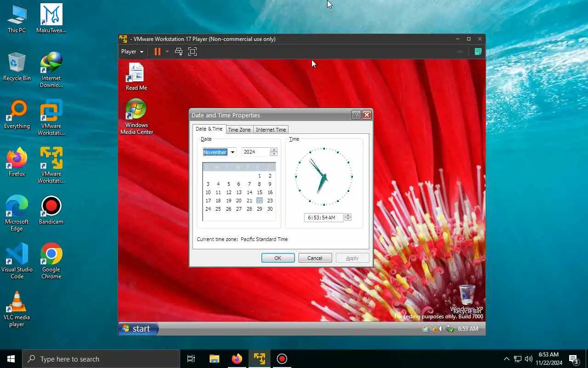Open MakuTweaker shortcut on host desktop
This screenshot has height=368, width=588.
pyautogui.click(x=51, y=19)
